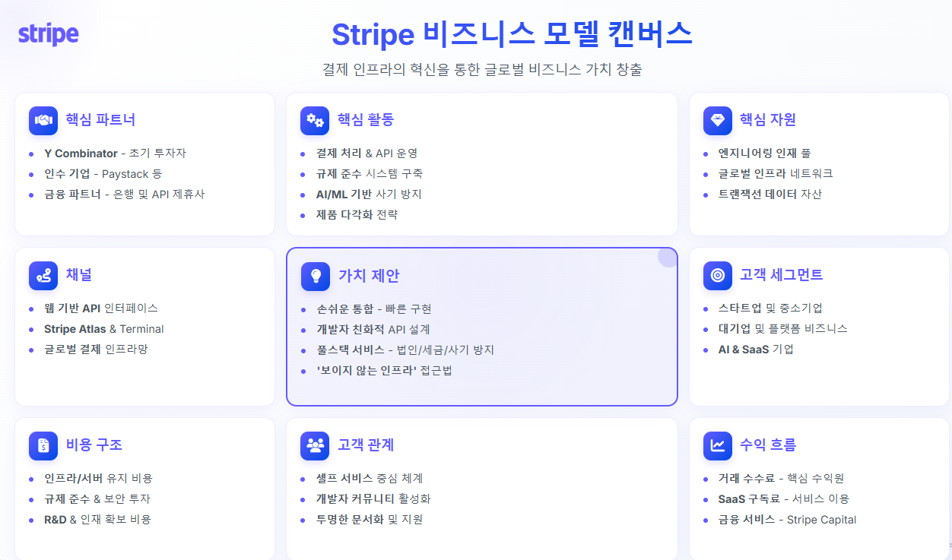
Task: Click the AI/ML 기반 사기 방지 item
Action: pos(369,194)
